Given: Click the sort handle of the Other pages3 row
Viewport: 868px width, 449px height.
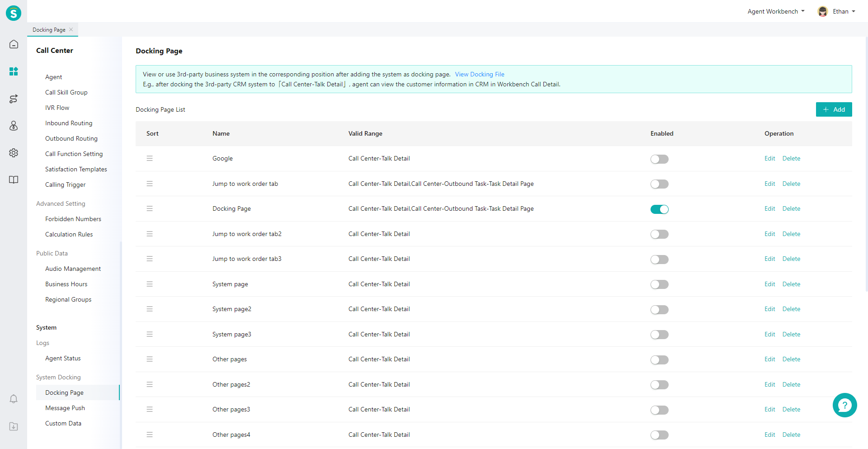Looking at the screenshot, I should coord(150,409).
